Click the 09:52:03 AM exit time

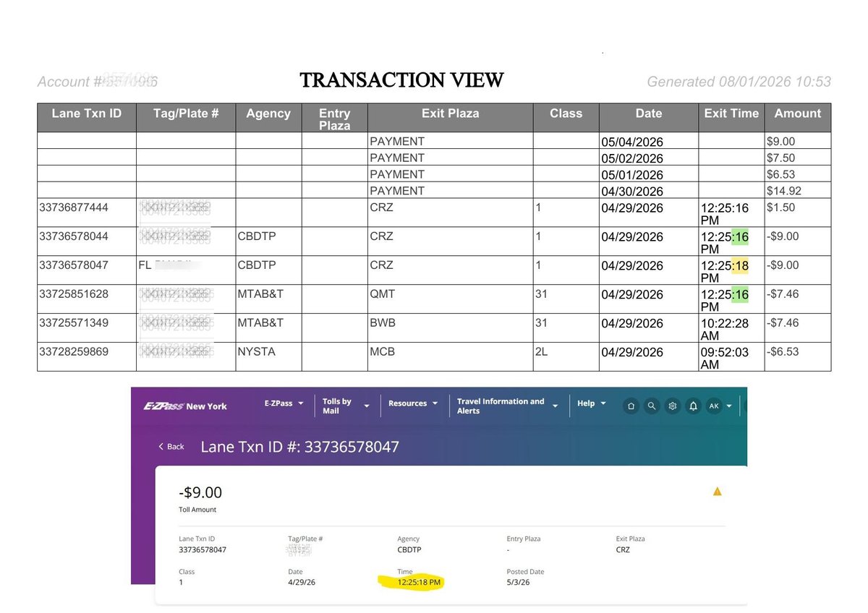point(725,358)
